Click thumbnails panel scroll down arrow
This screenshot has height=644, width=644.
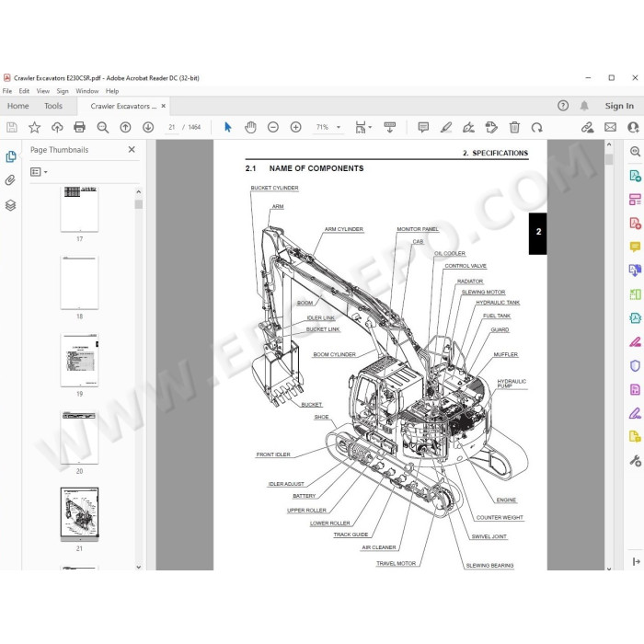click(139, 567)
